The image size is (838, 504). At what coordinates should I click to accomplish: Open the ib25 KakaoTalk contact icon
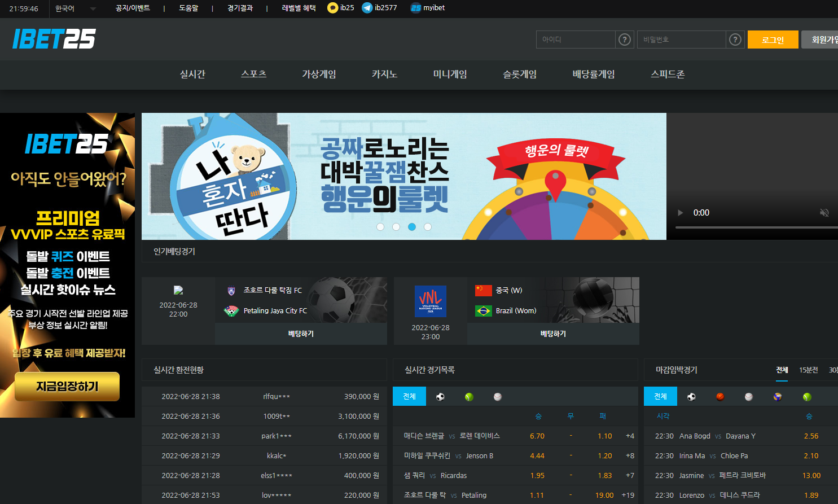[x=332, y=8]
